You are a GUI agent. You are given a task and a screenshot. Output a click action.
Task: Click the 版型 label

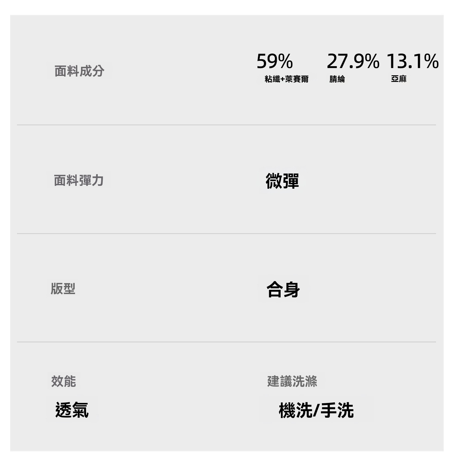[63, 289]
